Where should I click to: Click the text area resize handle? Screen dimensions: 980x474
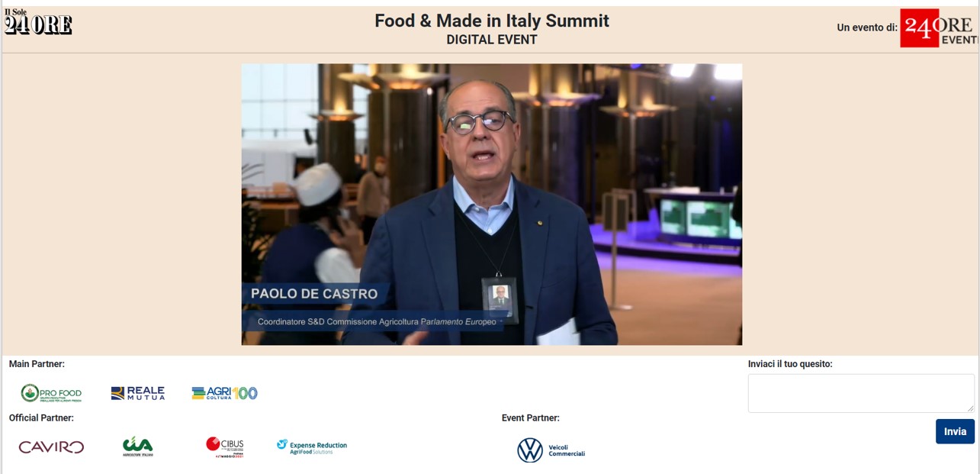pos(970,408)
